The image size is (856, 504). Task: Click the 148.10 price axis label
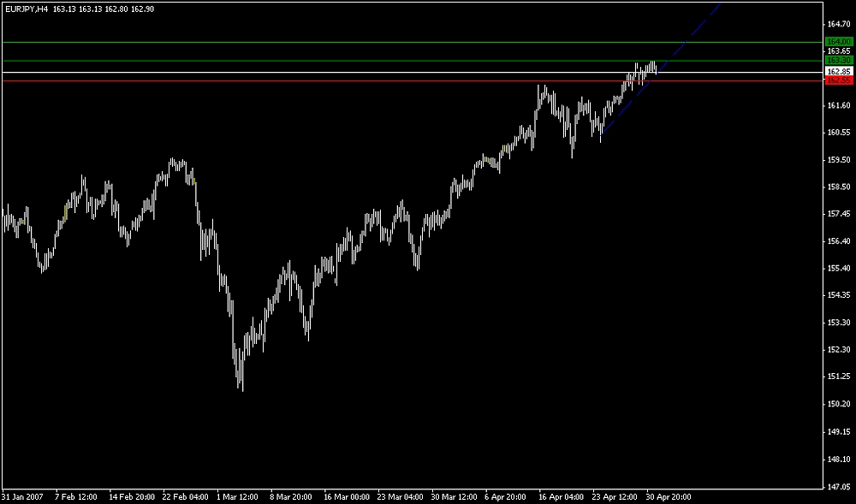click(x=839, y=460)
